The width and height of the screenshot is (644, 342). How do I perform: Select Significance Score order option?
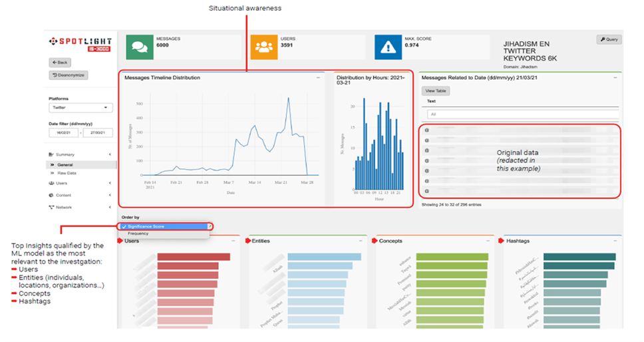(x=165, y=227)
